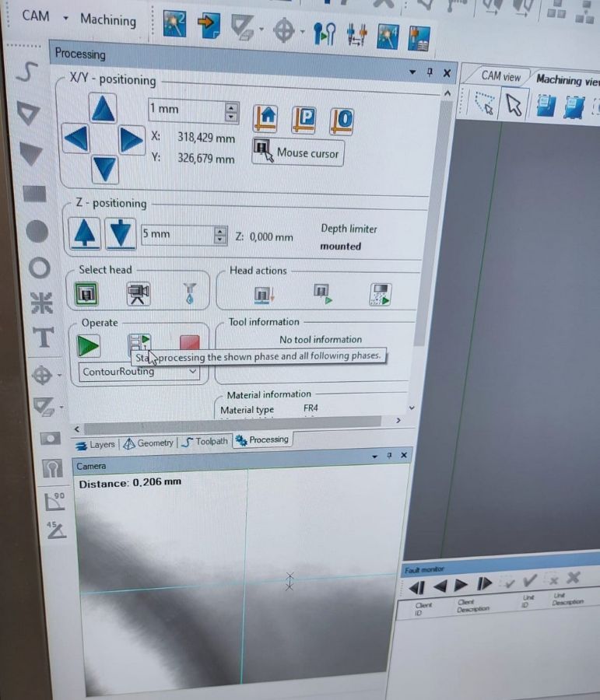Click the 45 degree angle tool
Viewport: 600px width, 700px height.
pyautogui.click(x=56, y=530)
